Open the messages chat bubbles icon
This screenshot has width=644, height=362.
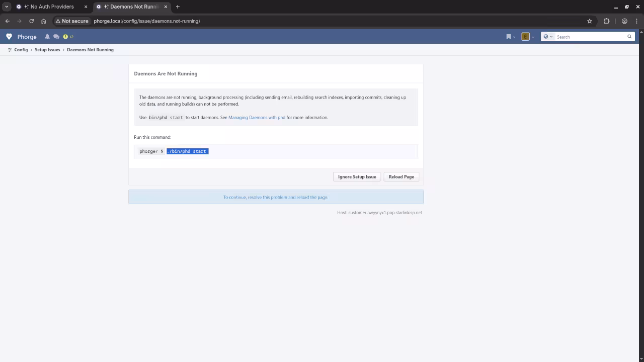pyautogui.click(x=56, y=37)
